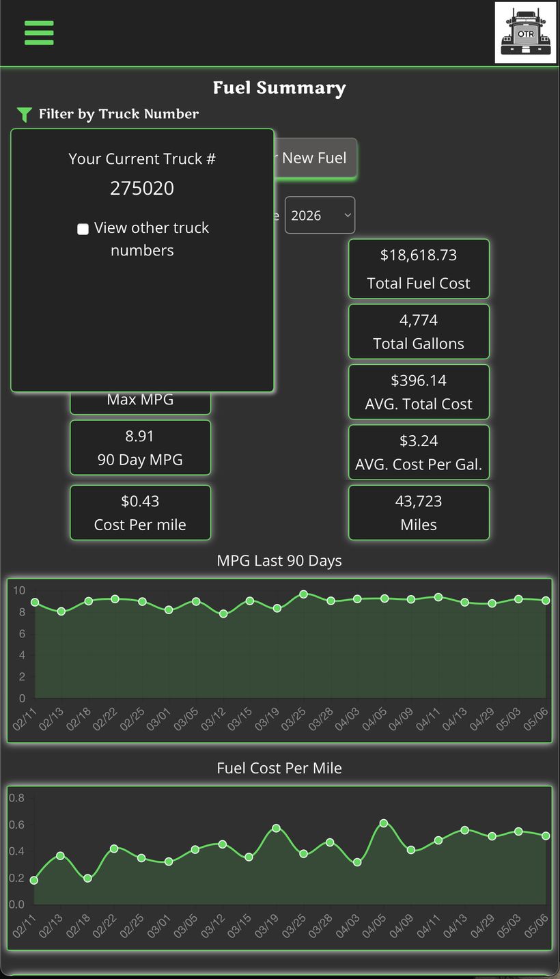Click the Max MPG label
The image size is (560, 979).
pos(140,400)
